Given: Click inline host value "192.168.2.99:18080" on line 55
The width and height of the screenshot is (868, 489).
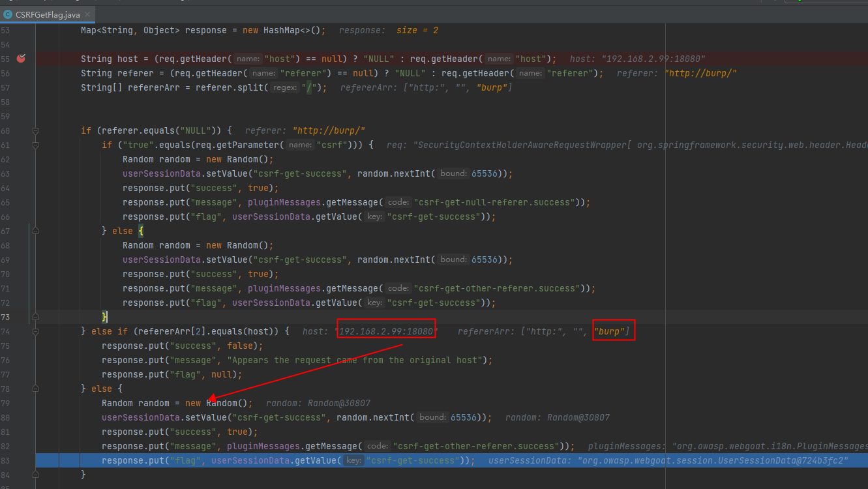Looking at the screenshot, I should tap(654, 59).
